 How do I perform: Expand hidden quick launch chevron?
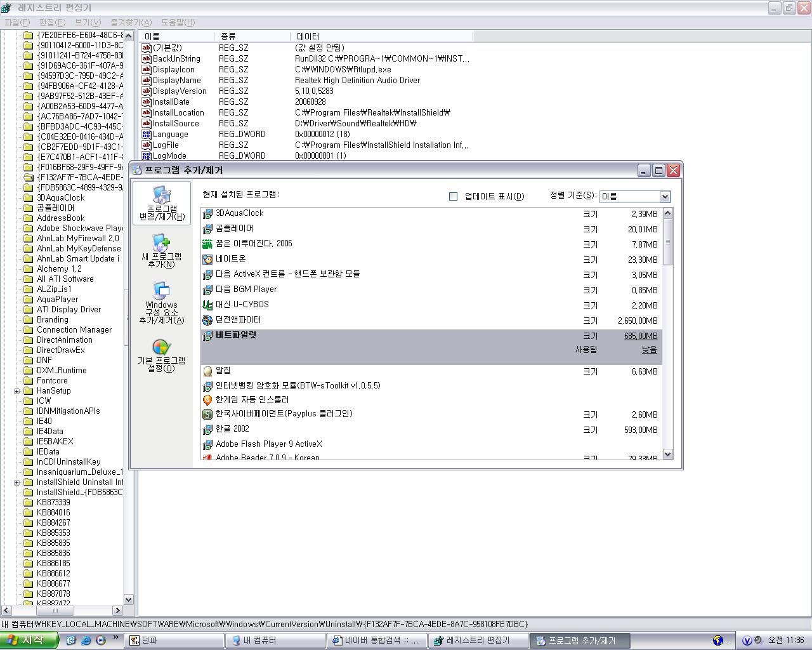click(116, 638)
